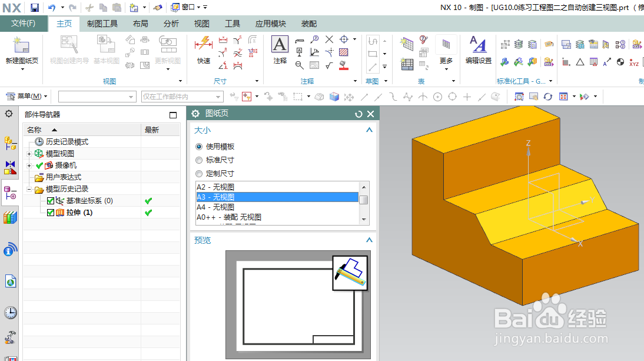This screenshot has height=361, width=644.
Task: Switch to the 装配 ribbon tab
Action: (309, 24)
